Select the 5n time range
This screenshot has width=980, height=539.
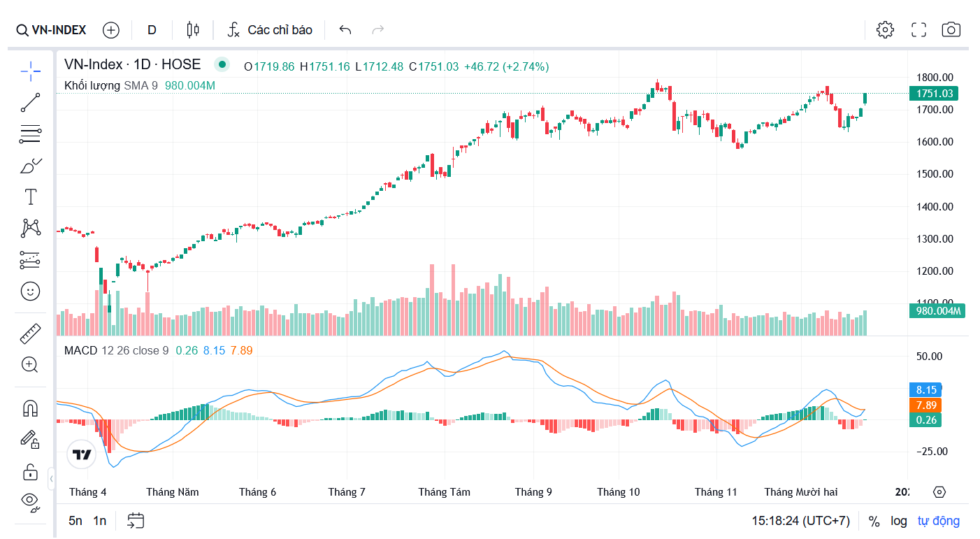point(75,521)
